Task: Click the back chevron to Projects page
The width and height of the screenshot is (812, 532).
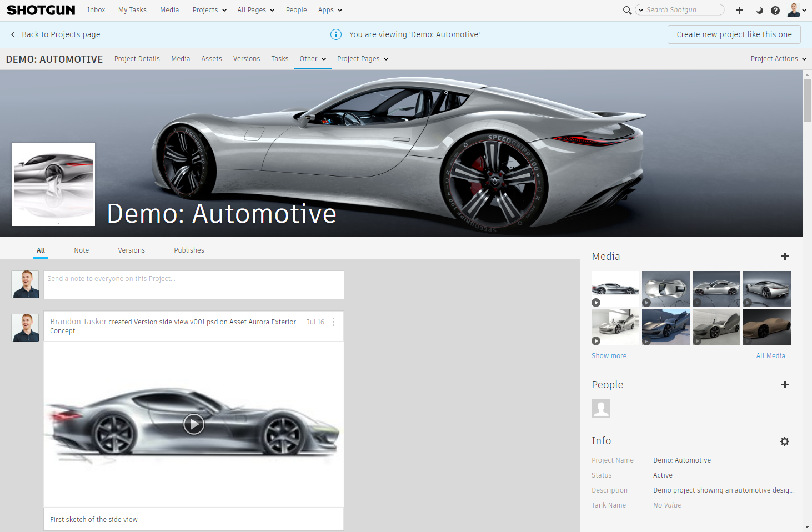Action: coord(12,34)
